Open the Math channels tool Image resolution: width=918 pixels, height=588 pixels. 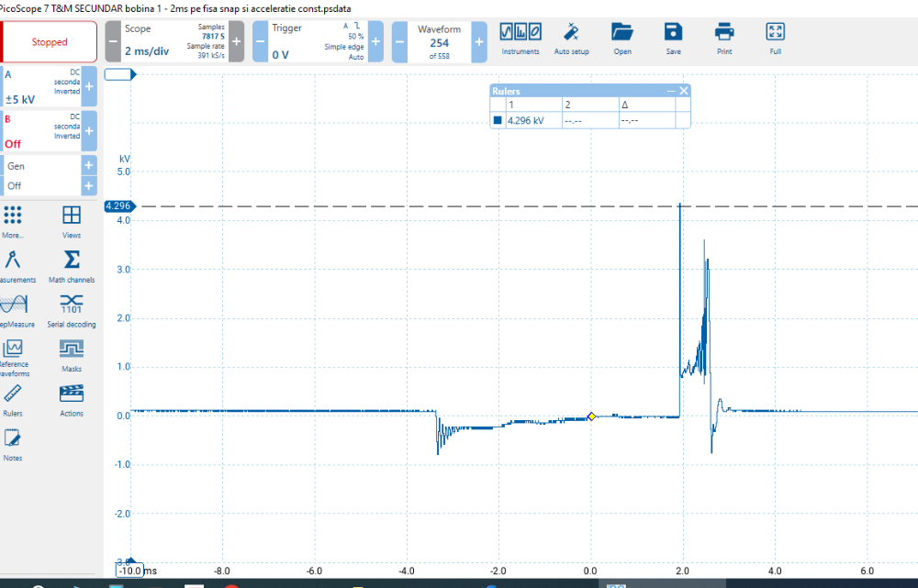[x=71, y=265]
